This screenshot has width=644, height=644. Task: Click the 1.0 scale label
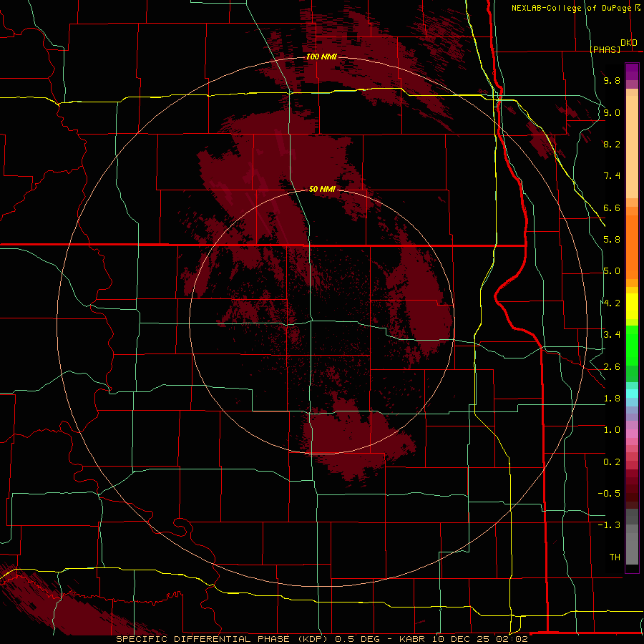tap(612, 430)
